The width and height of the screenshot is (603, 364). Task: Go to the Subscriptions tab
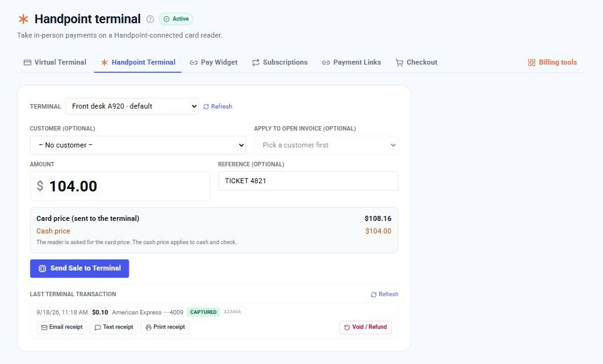click(280, 62)
